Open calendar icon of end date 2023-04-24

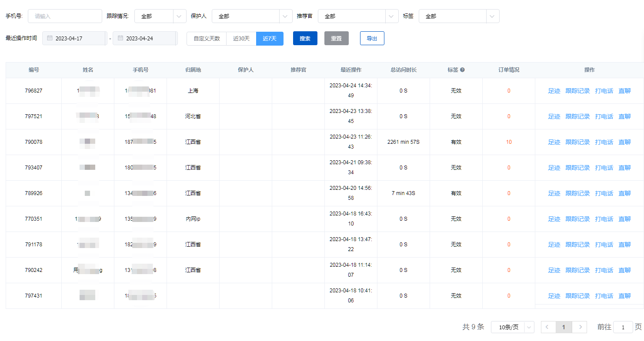click(x=120, y=38)
